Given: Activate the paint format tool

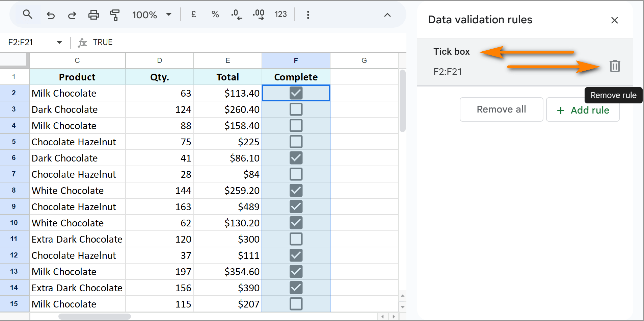Looking at the screenshot, I should click(x=115, y=15).
